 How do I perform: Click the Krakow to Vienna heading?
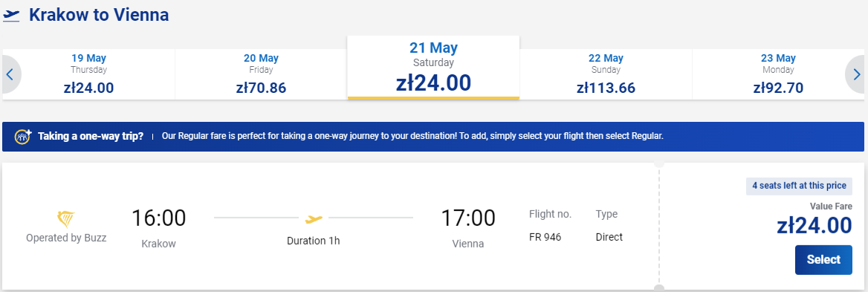99,15
